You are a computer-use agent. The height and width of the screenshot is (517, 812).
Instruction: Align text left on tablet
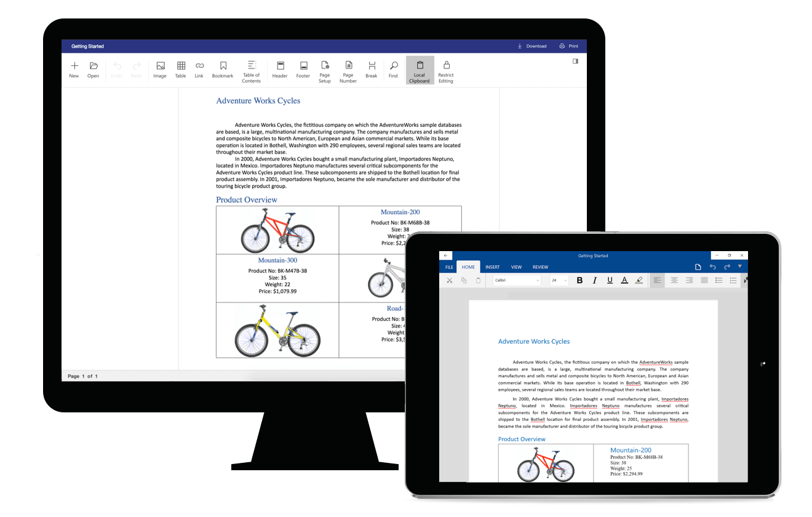[x=658, y=281]
